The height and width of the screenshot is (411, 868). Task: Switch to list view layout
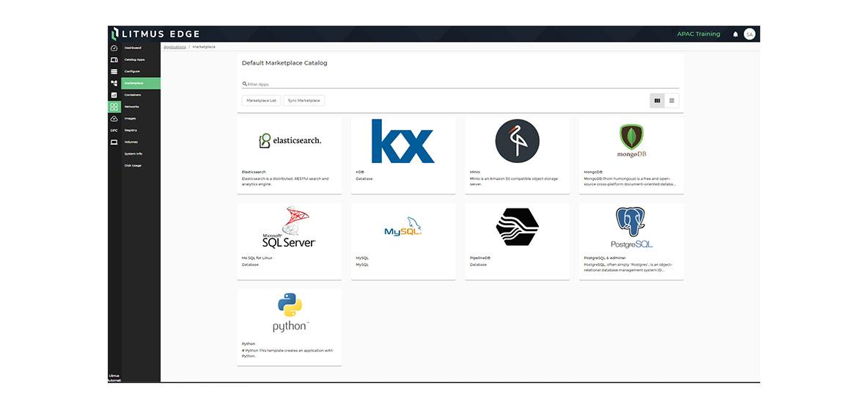pyautogui.click(x=672, y=101)
